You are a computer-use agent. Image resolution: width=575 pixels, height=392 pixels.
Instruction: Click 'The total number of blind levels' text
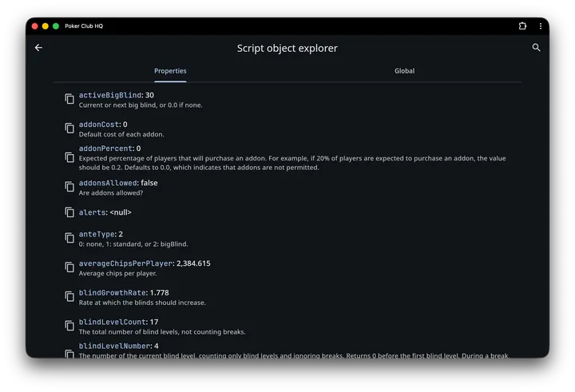click(x=162, y=332)
